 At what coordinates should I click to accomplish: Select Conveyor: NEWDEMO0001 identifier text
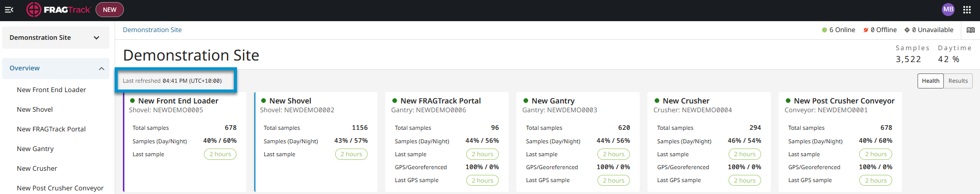826,110
